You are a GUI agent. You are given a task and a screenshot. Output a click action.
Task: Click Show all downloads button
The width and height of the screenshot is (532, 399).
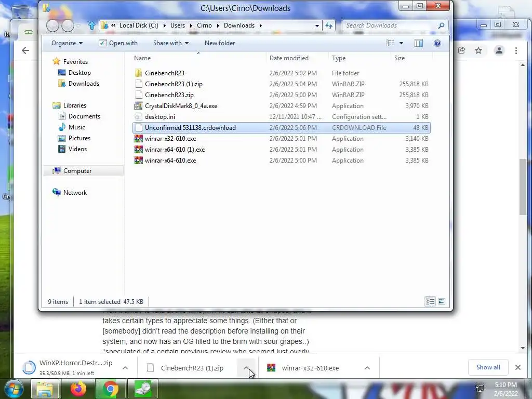pyautogui.click(x=488, y=367)
